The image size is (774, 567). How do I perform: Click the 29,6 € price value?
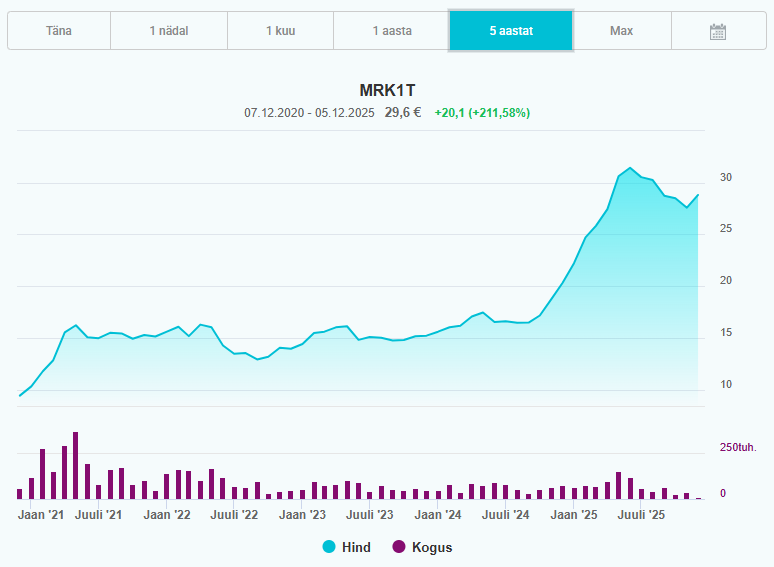404,113
